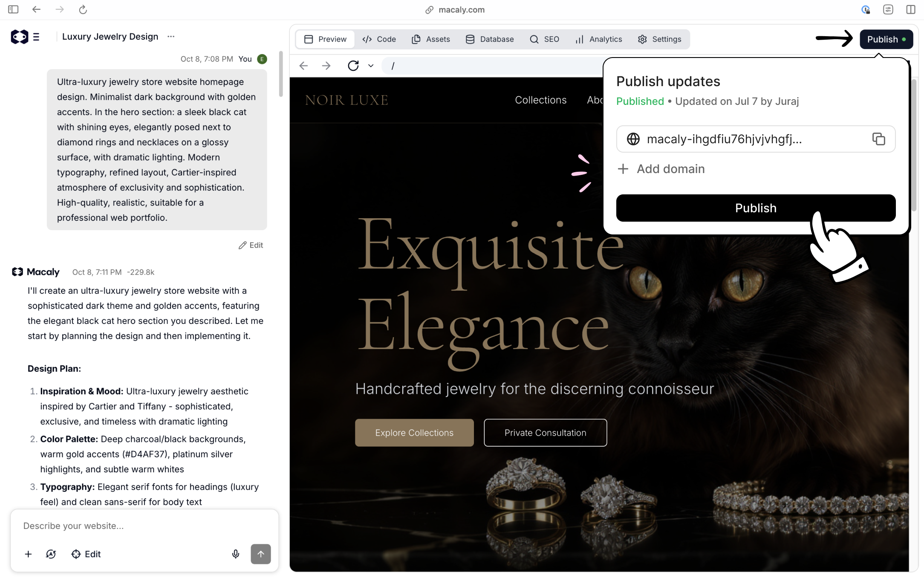Image resolution: width=924 pixels, height=578 pixels.
Task: Expand the dropdown chevron beside reload icon
Action: [371, 66]
